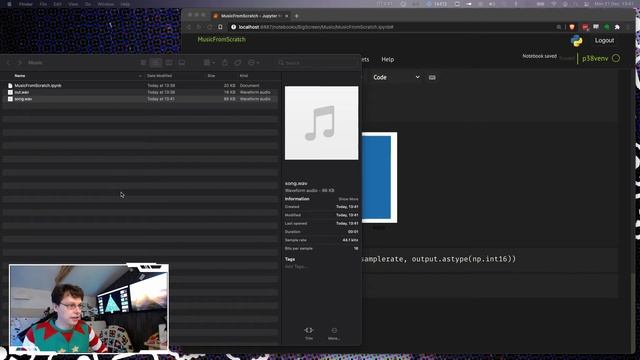Click browser extensions puzzle icon
The height and width of the screenshot is (360, 640).
pos(617,27)
